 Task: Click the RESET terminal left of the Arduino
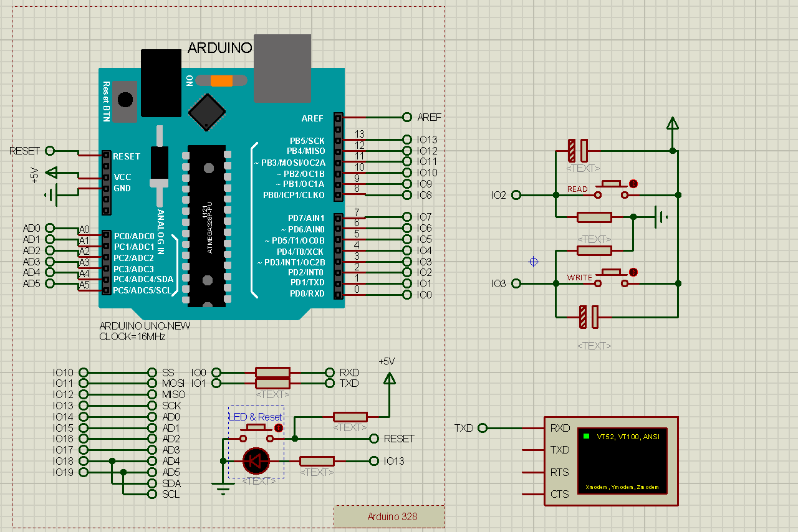(x=50, y=151)
